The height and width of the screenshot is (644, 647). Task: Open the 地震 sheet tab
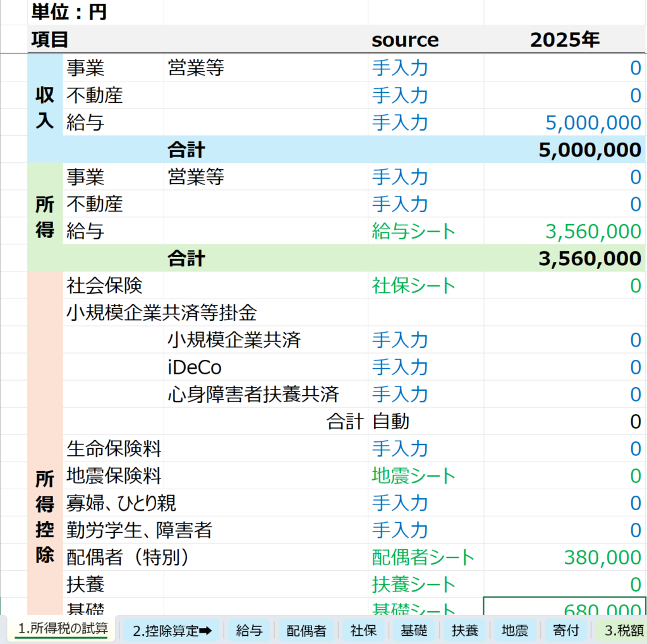pyautogui.click(x=514, y=630)
